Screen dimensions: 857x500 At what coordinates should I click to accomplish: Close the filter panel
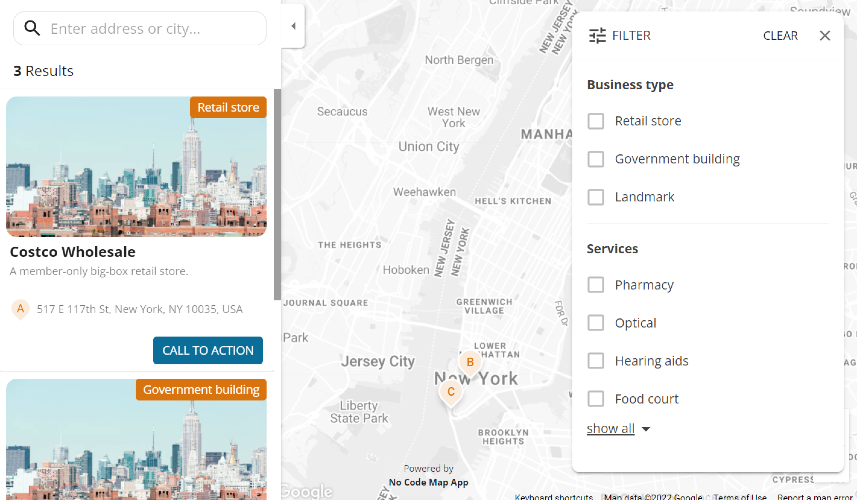[825, 36]
